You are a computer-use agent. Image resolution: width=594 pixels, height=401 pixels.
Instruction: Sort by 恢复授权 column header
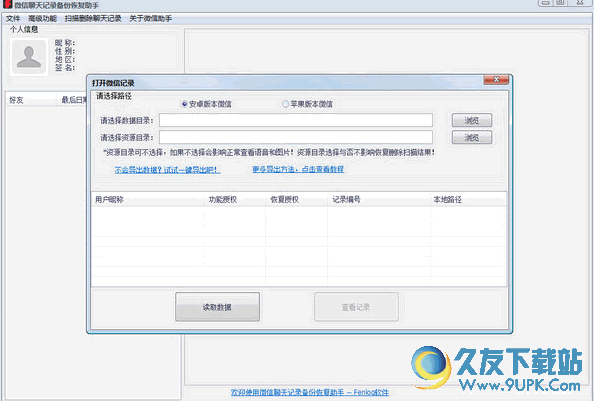[x=297, y=200]
